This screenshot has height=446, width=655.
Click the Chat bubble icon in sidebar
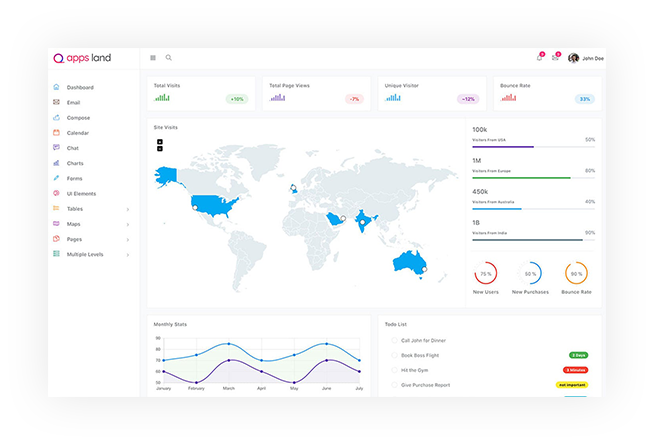pyautogui.click(x=57, y=148)
